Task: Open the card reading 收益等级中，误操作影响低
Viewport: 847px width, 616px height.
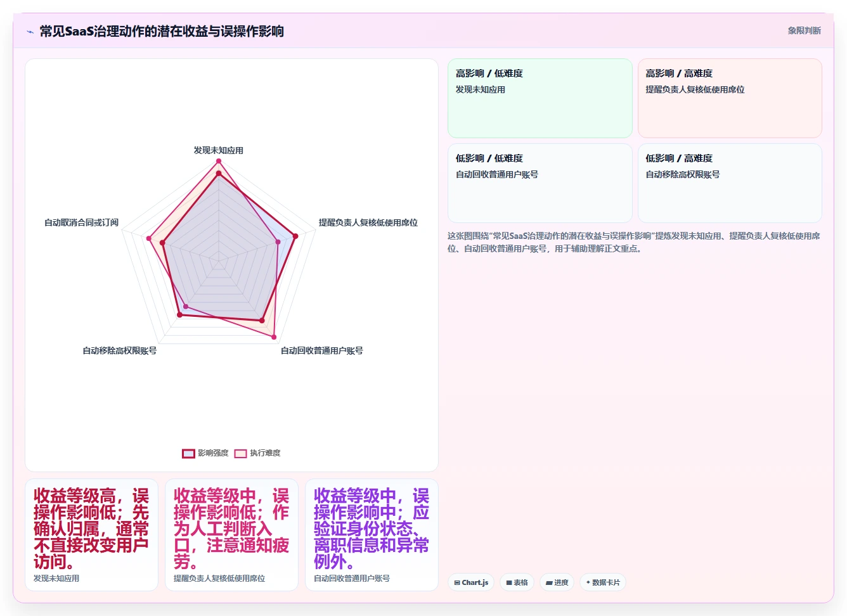Action: 231,535
